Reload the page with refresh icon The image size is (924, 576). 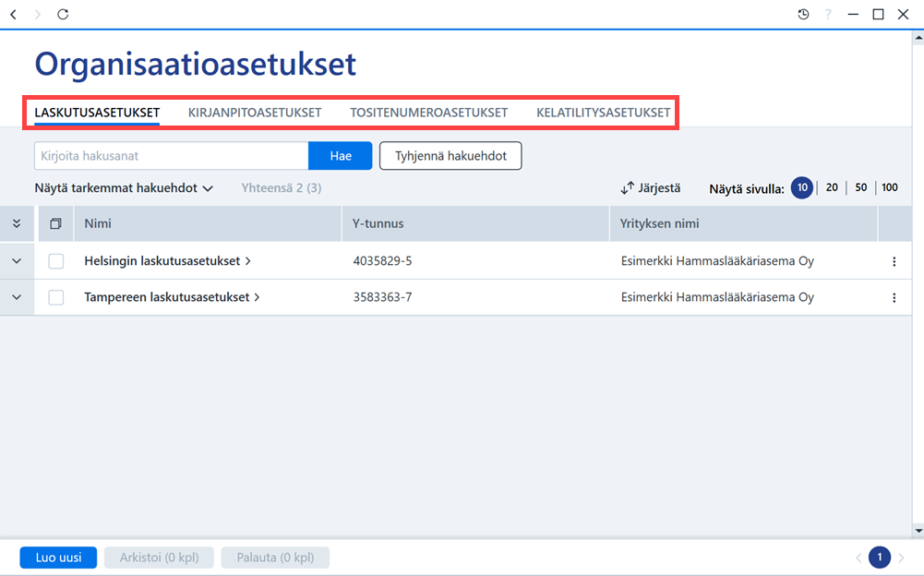[x=63, y=14]
